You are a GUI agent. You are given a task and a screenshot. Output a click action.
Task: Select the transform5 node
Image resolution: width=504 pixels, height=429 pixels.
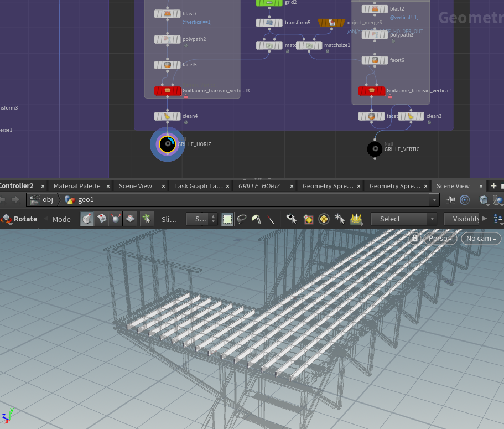269,23
